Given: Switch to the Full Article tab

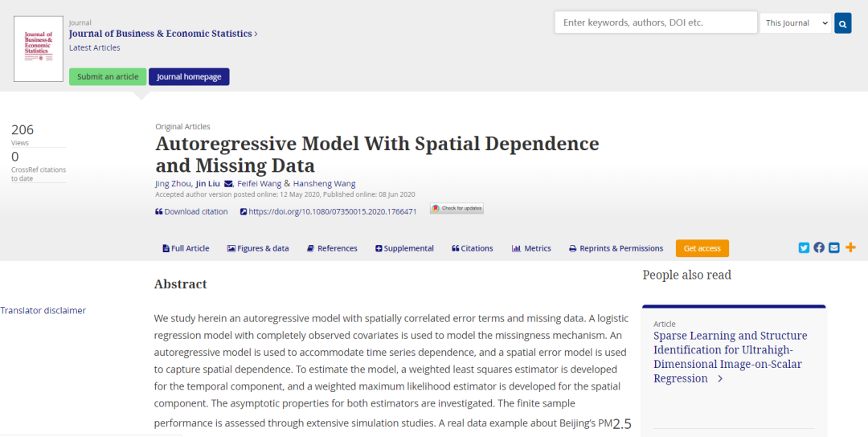Looking at the screenshot, I should pos(186,249).
